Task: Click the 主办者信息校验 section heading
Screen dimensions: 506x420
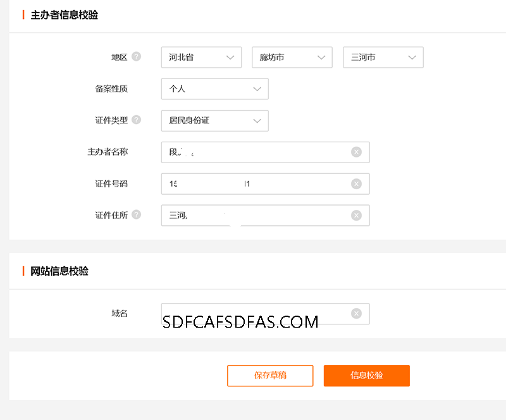Action: point(64,15)
